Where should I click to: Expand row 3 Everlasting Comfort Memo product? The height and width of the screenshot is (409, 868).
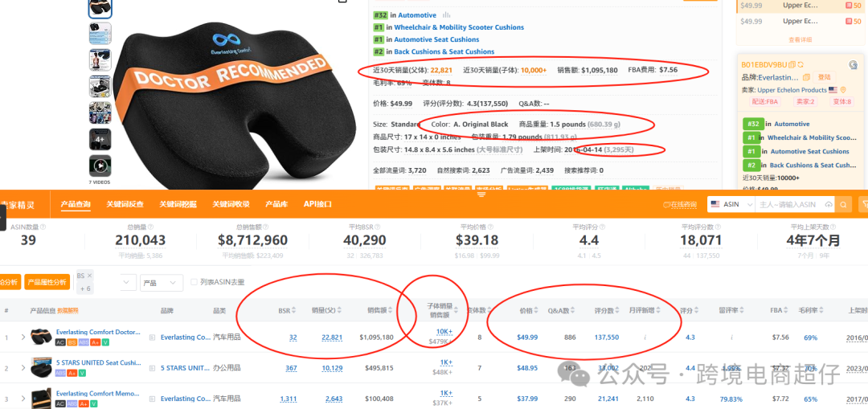23,399
